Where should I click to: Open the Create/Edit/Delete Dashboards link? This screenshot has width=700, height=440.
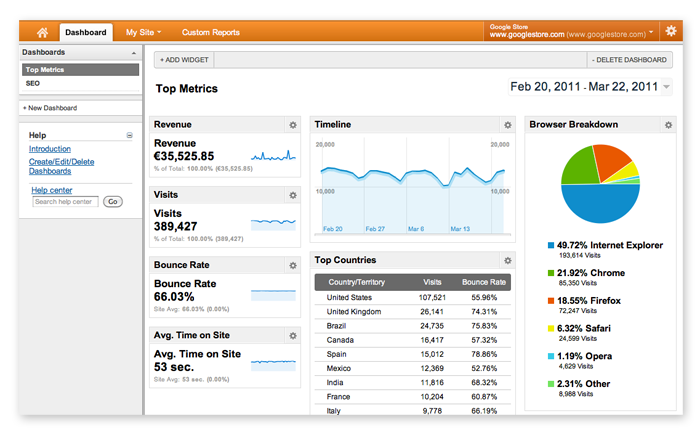coord(62,166)
